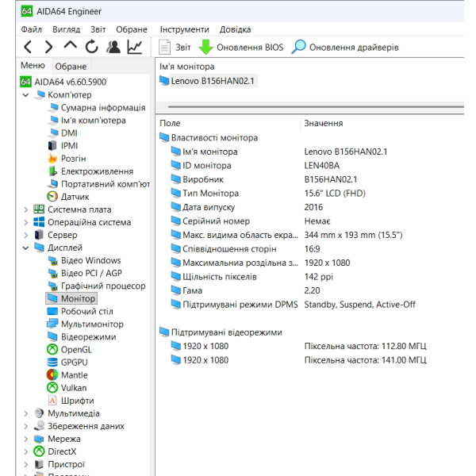This screenshot has height=476, width=476.
Task: Select the Монітор tree item
Action: click(71, 299)
